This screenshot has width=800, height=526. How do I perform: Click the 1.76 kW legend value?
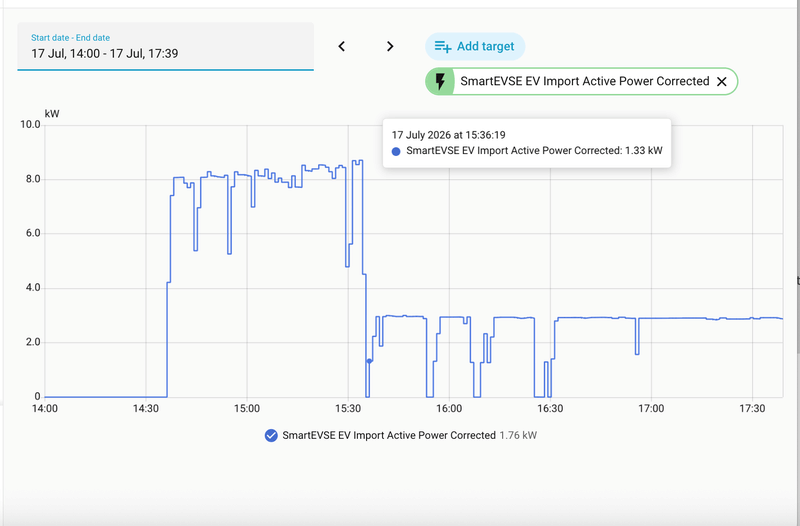pyautogui.click(x=518, y=435)
